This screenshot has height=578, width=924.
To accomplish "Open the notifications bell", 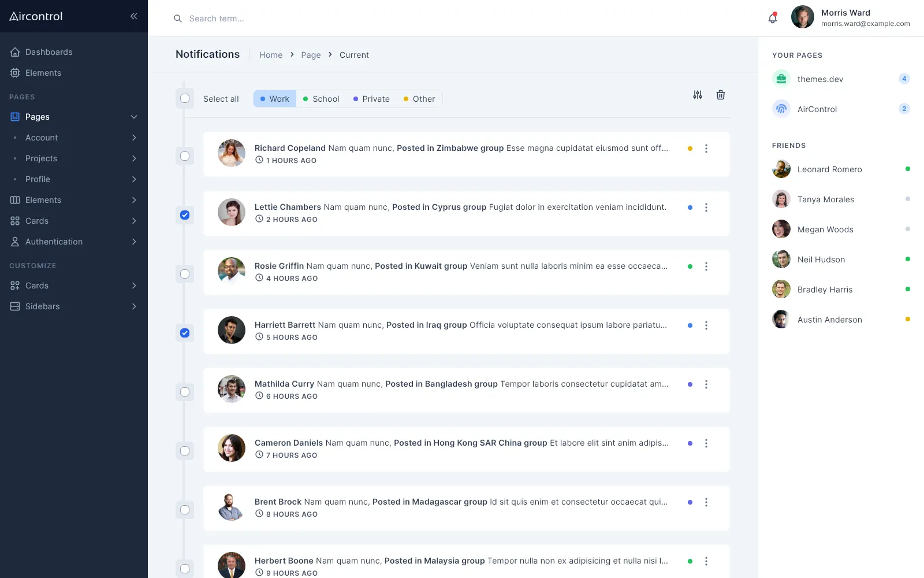I will (773, 18).
